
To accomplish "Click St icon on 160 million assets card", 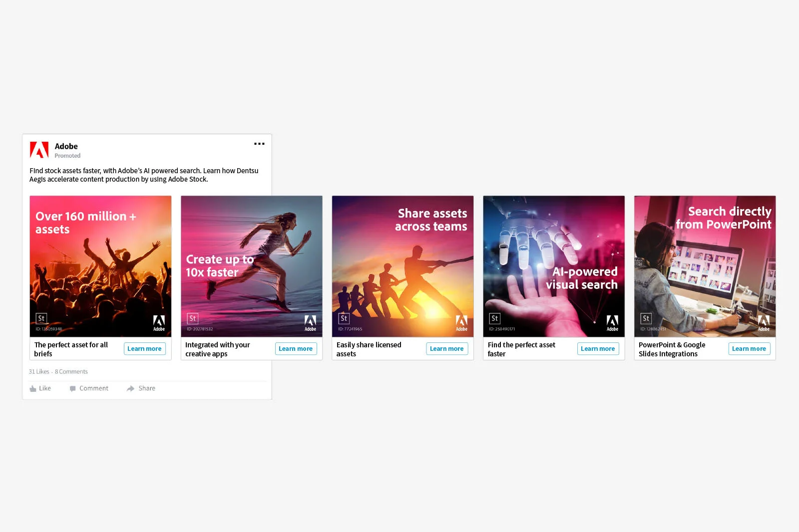I will click(41, 318).
